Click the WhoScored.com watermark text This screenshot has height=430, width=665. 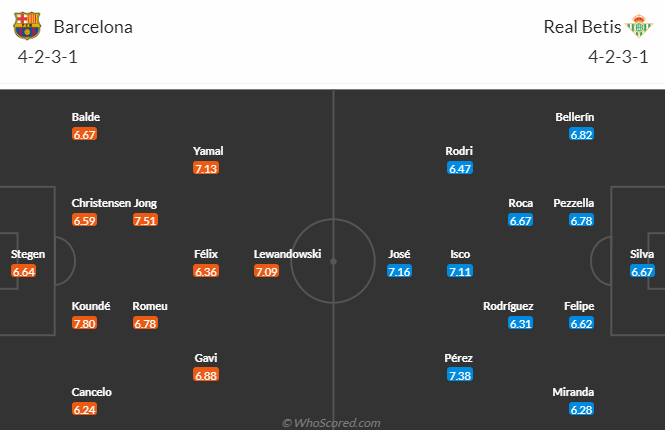pyautogui.click(x=332, y=423)
